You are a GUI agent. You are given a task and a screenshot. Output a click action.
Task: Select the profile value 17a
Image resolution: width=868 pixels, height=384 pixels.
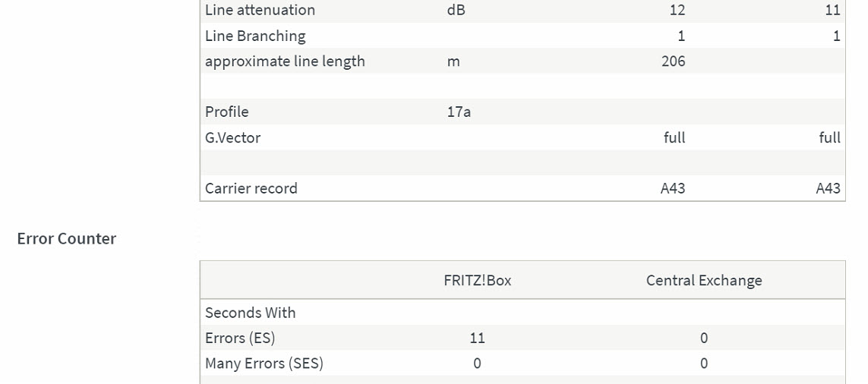(x=459, y=112)
